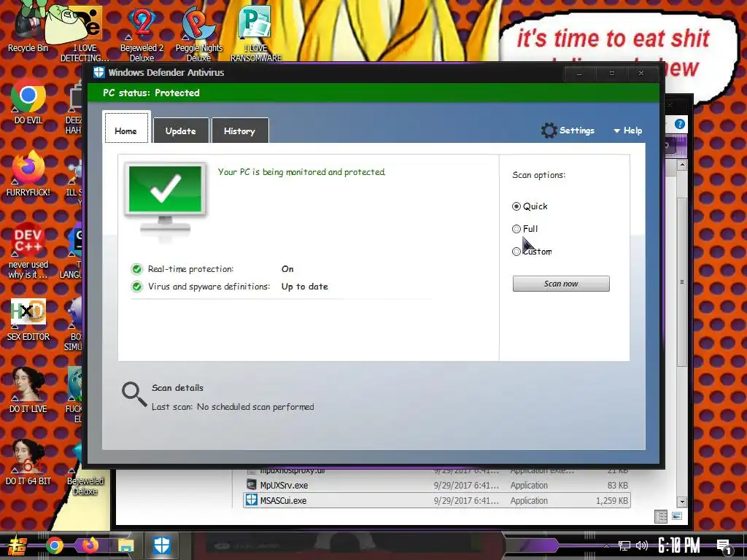Image resolution: width=747 pixels, height=560 pixels.
Task: Click the MSASCui.exe shield file icon
Action: pyautogui.click(x=251, y=500)
